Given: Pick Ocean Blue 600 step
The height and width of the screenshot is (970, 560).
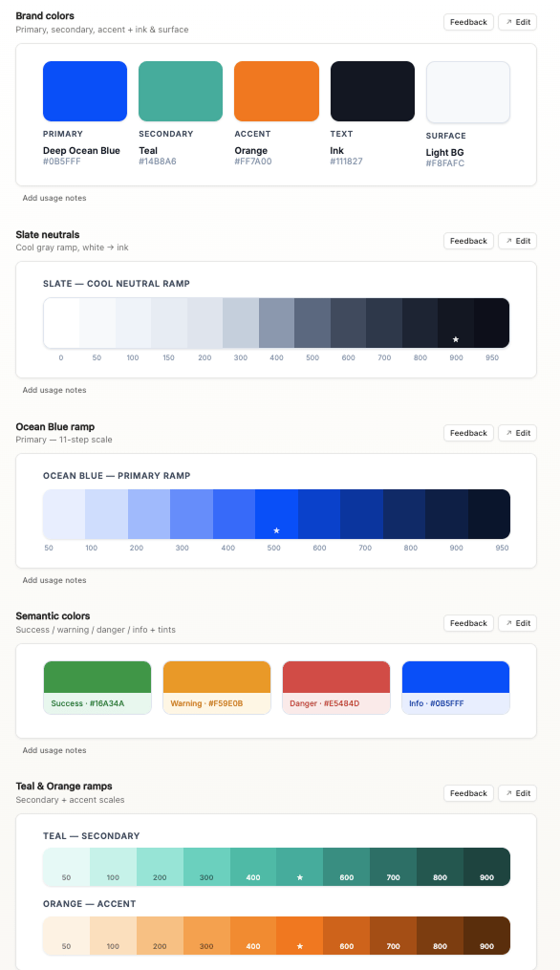Looking at the screenshot, I should (319, 514).
